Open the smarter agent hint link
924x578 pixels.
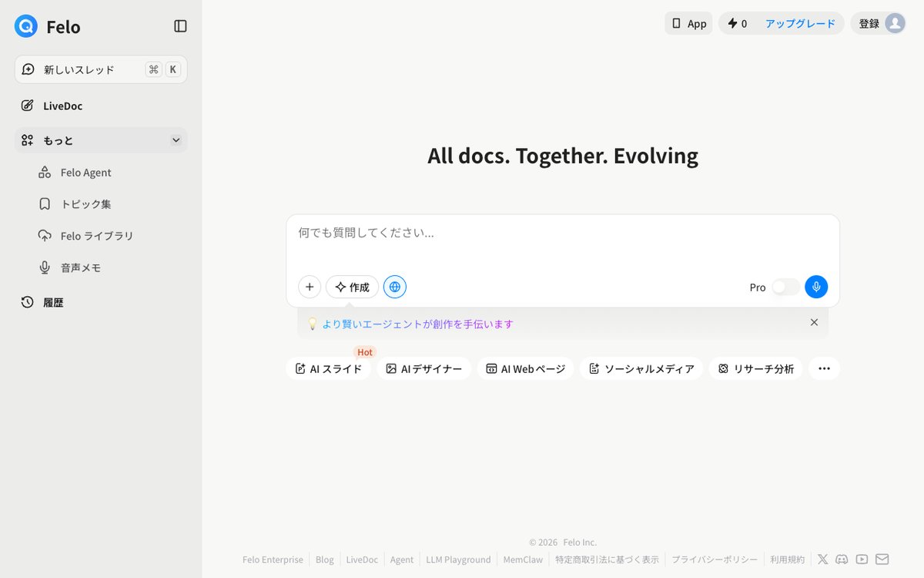coord(417,324)
